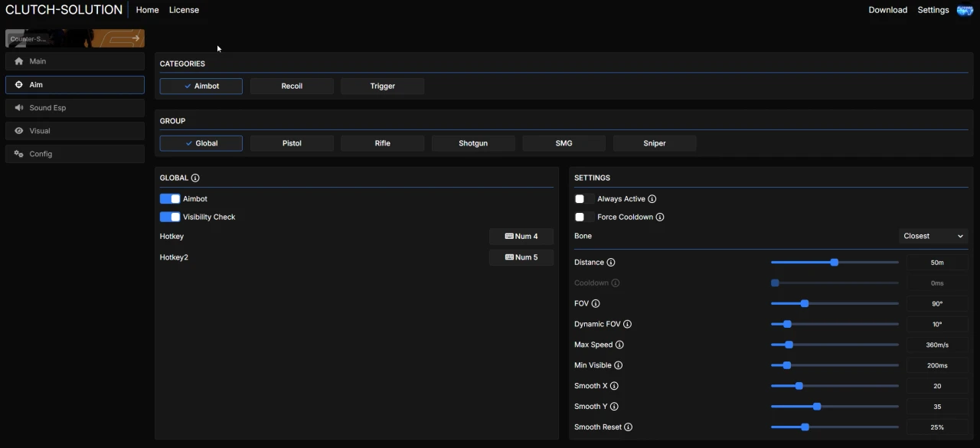Click the Smooth Reset 25% value field
This screenshot has height=448, width=980.
(x=937, y=427)
